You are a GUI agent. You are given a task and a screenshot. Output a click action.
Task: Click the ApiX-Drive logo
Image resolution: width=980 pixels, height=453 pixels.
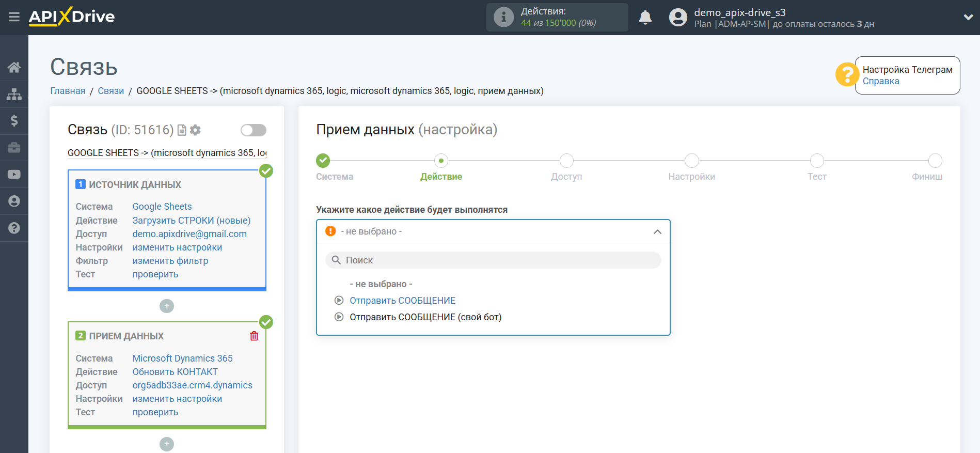72,17
